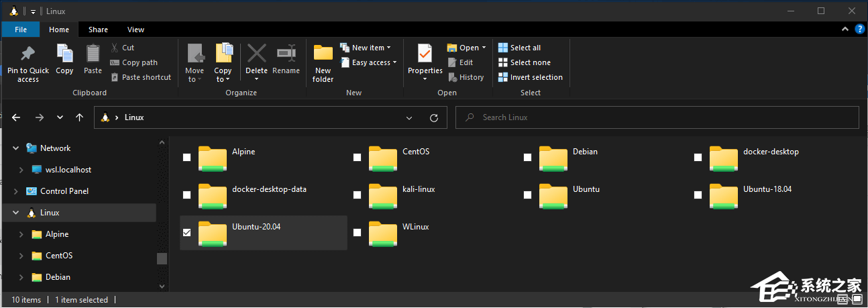Rename the selected folder
This screenshot has height=308, width=868.
pos(286,60)
